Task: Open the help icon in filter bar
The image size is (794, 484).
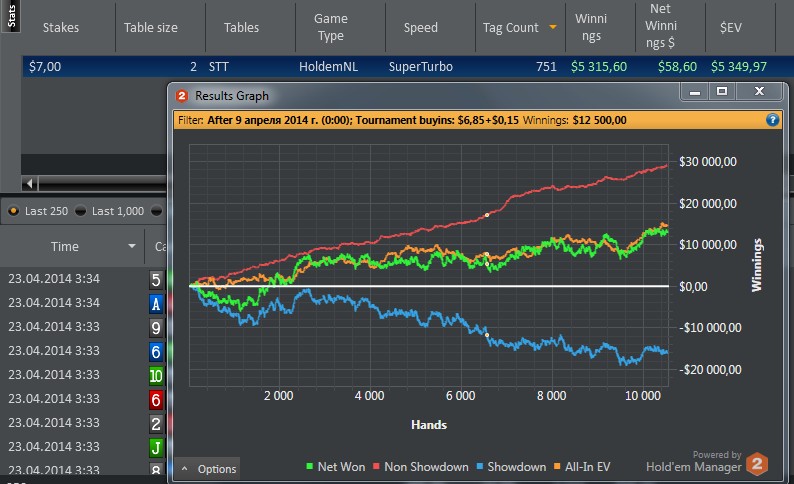Action: pyautogui.click(x=772, y=120)
